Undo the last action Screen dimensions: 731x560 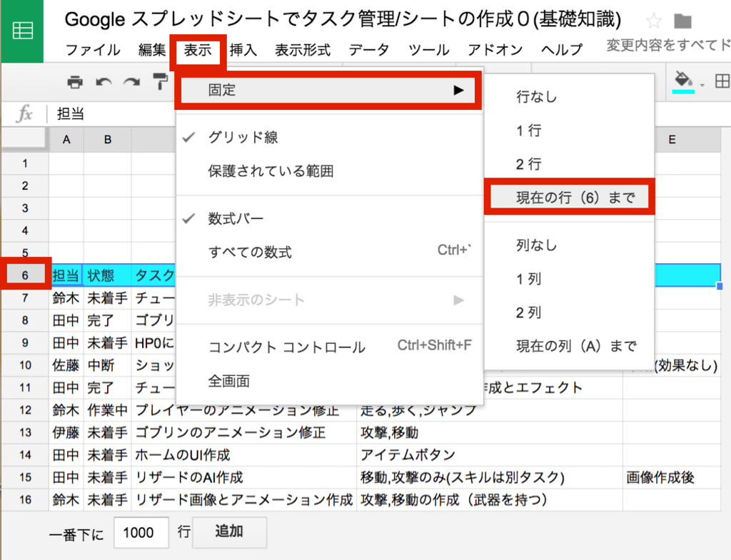(104, 83)
